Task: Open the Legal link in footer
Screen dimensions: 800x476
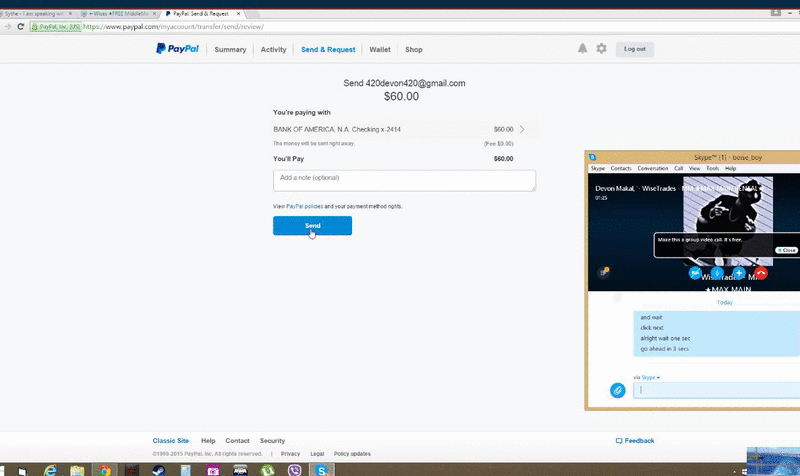Action: (317, 454)
